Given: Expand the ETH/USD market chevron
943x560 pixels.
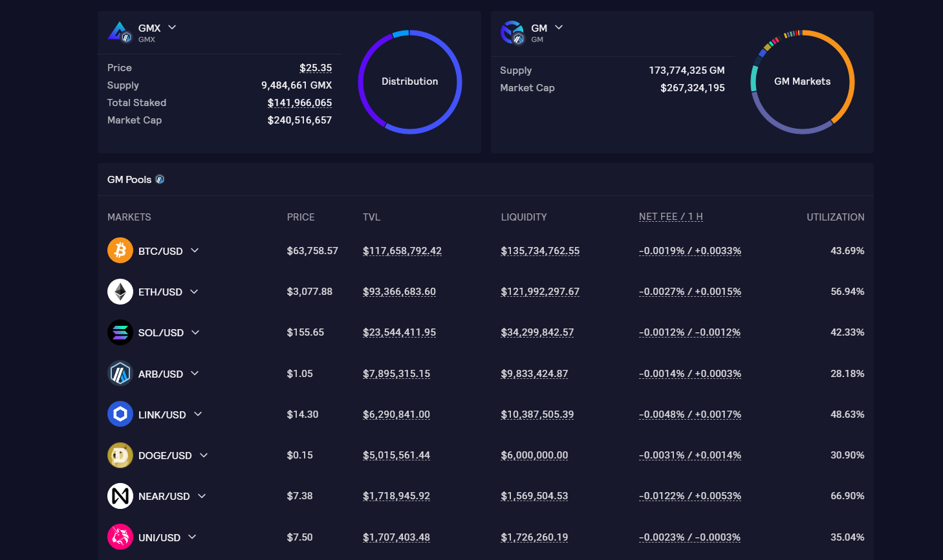Looking at the screenshot, I should [194, 292].
